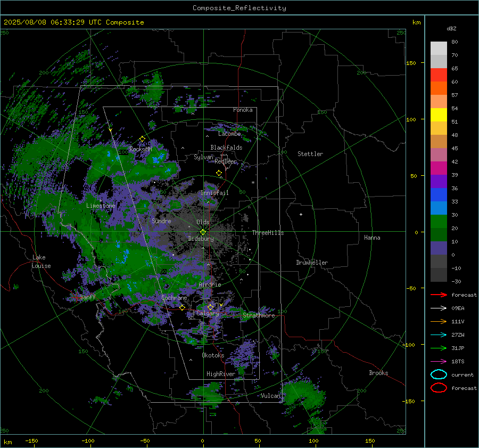
Task: Click the Brooks city label
Action: 378,373
